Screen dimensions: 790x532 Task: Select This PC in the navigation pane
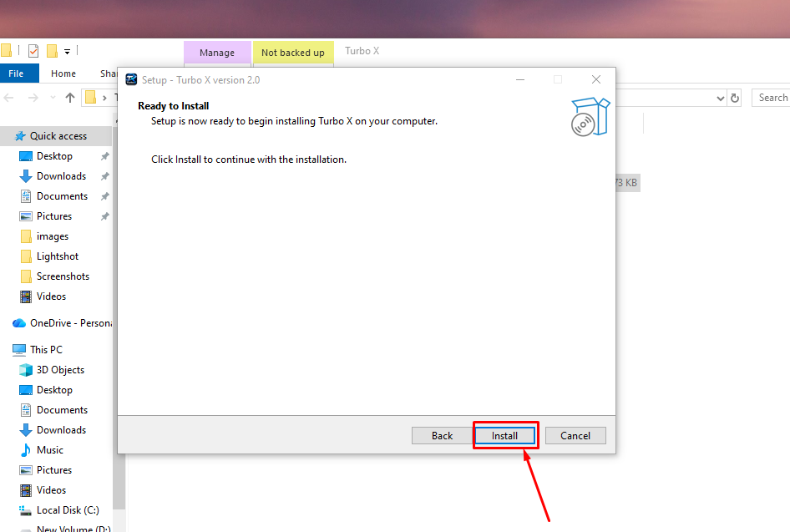pyautogui.click(x=47, y=350)
